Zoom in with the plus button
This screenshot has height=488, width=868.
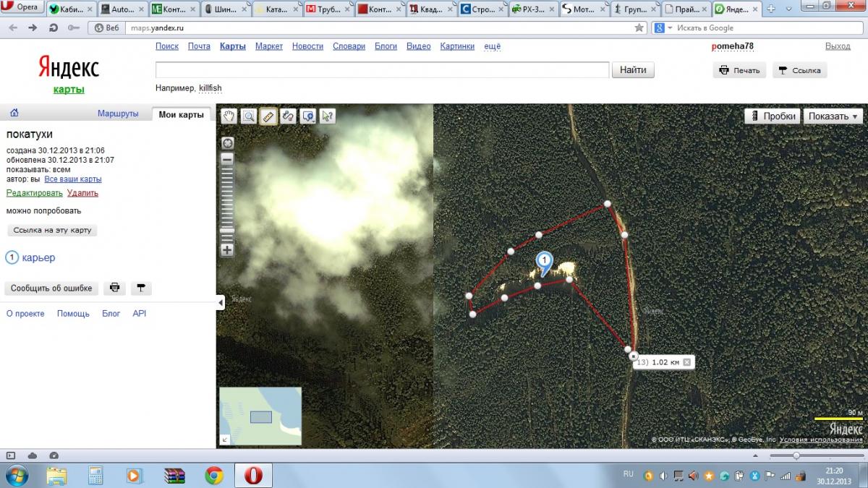tap(227, 250)
